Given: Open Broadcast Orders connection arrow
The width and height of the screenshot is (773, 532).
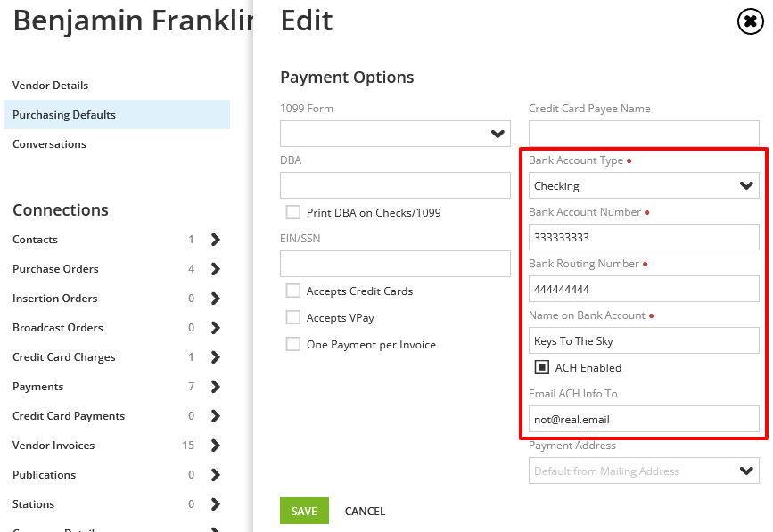Looking at the screenshot, I should (x=215, y=328).
